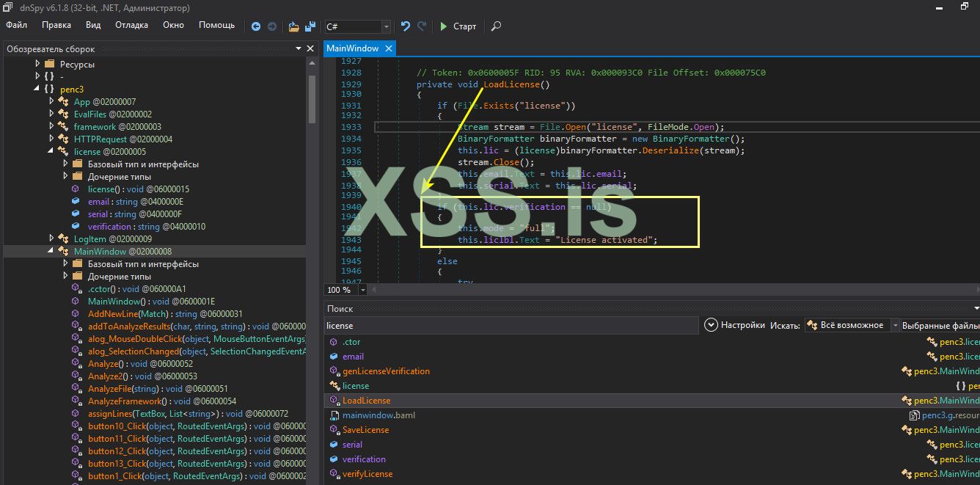Open the zoom level 100 % dropdown
The height and width of the screenshot is (485, 980).
[x=364, y=290]
